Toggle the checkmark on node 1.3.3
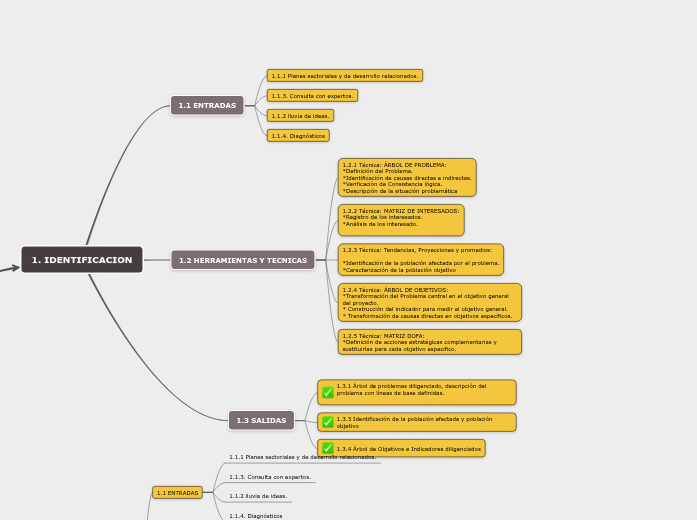697x520 pixels. tap(328, 422)
